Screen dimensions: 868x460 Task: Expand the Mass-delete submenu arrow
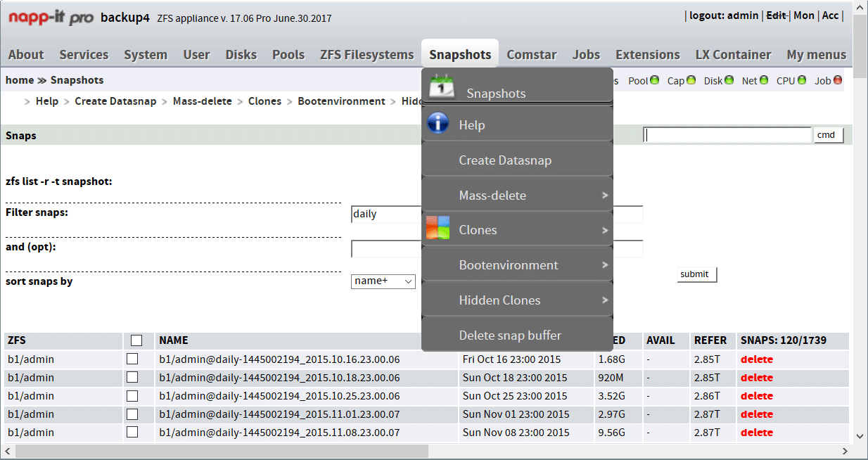tap(605, 195)
